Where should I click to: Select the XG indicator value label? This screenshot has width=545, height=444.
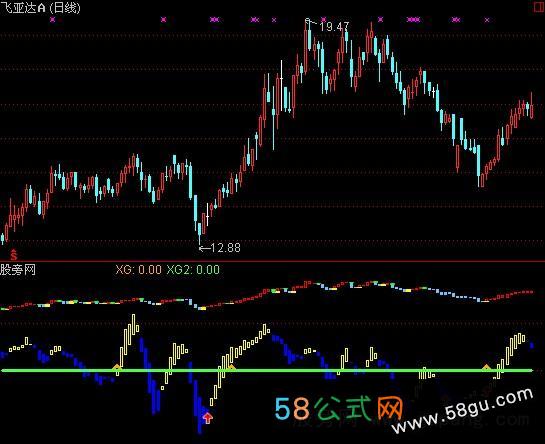[x=139, y=269]
